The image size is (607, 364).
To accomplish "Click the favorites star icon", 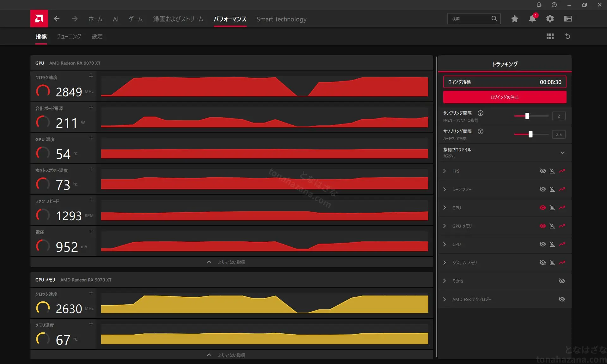I will coord(515,19).
